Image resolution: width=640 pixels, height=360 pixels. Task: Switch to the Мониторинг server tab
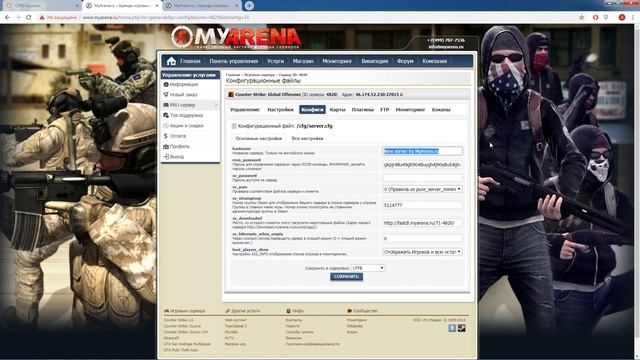coord(410,110)
